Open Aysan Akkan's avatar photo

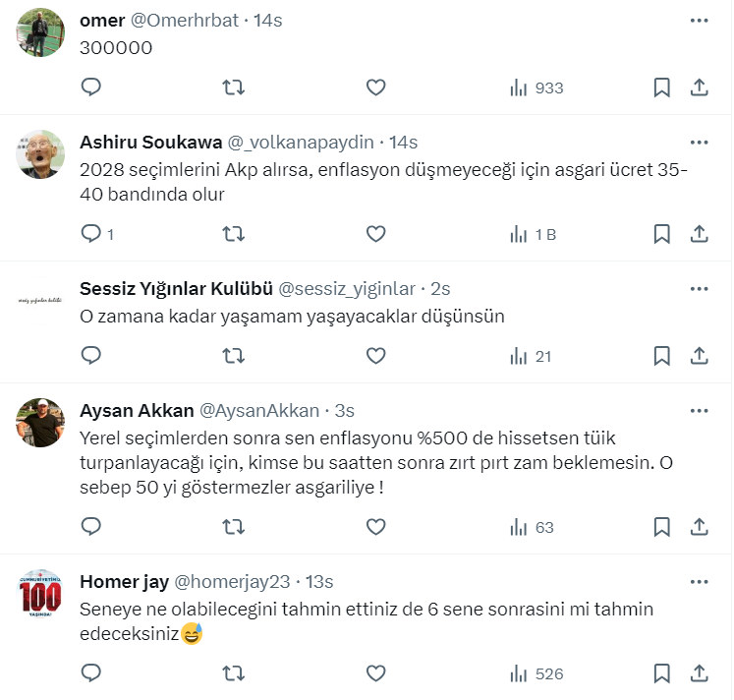pos(41,423)
